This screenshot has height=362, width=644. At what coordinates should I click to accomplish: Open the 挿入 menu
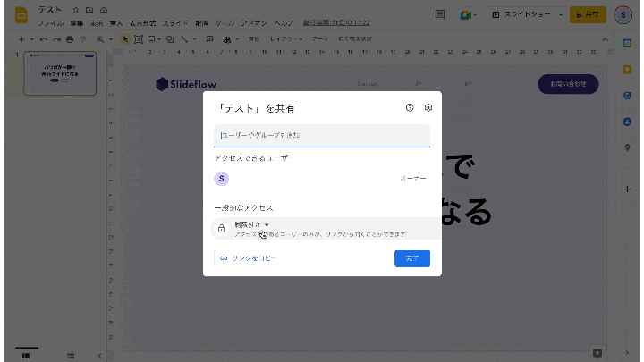(116, 21)
